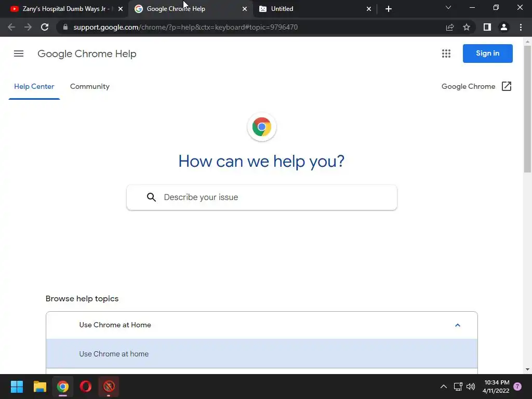
Task: Open the Chrome profile menu
Action: pos(504,27)
